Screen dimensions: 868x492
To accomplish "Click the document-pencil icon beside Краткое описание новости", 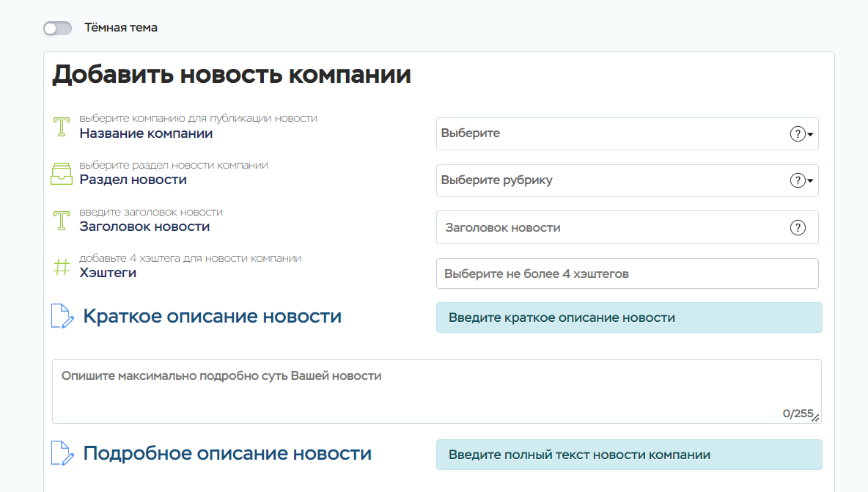I will click(x=62, y=316).
